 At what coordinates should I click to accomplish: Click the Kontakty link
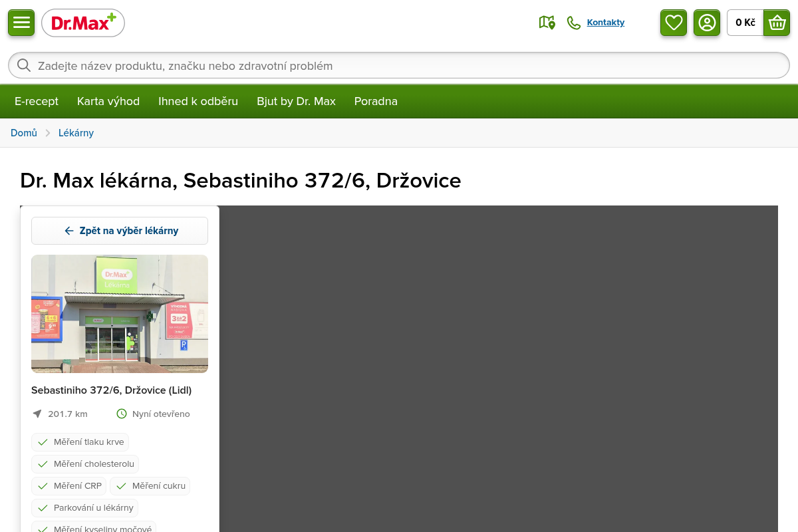pyautogui.click(x=606, y=23)
